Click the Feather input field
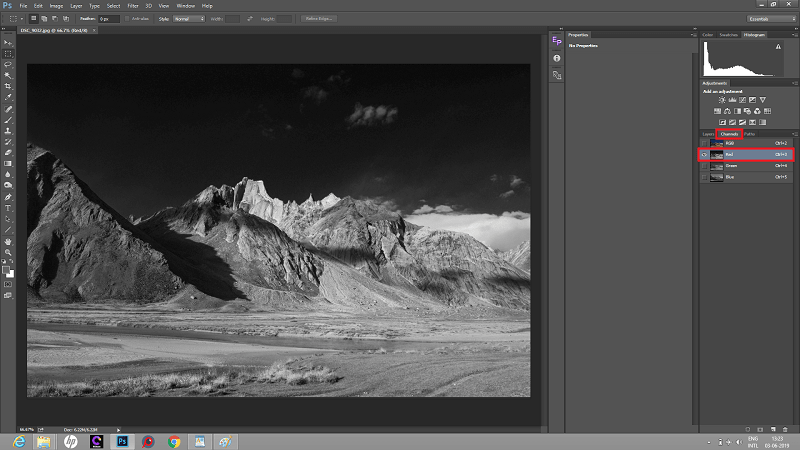 pyautogui.click(x=109, y=18)
